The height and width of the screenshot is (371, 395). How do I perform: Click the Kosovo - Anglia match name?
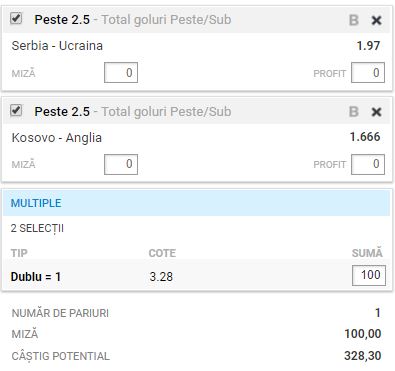coord(57,138)
